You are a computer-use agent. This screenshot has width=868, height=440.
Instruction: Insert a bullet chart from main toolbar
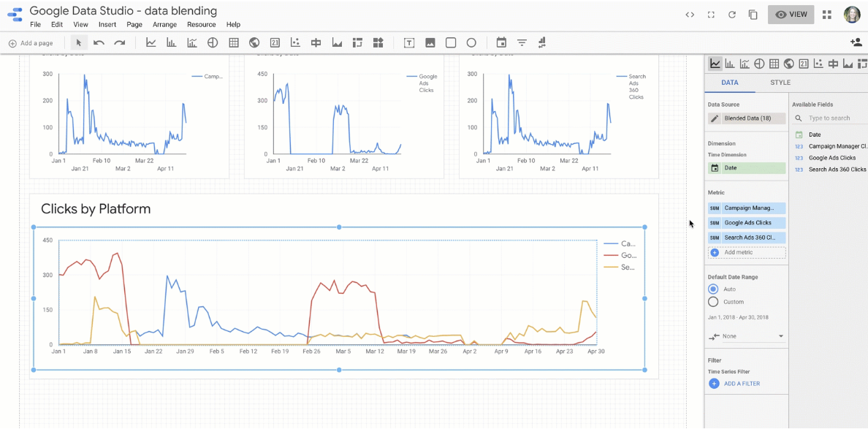pos(316,42)
